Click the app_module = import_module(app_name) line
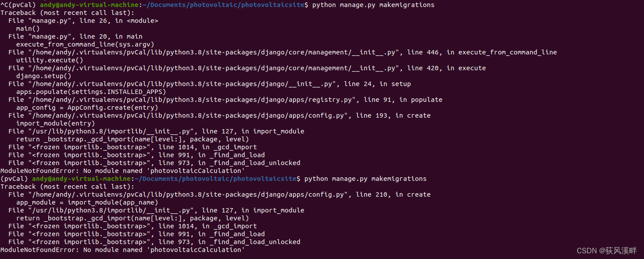The height and width of the screenshot is (259, 644). tap(87, 202)
